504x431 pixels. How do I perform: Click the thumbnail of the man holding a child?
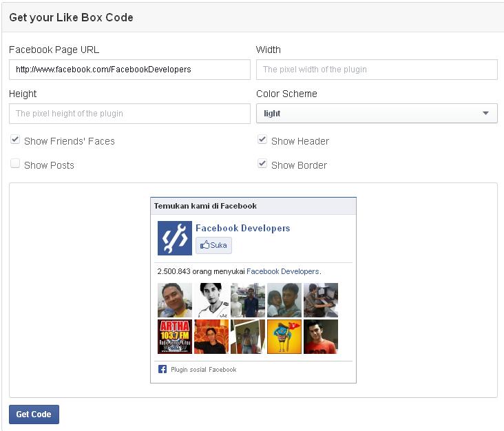[284, 300]
